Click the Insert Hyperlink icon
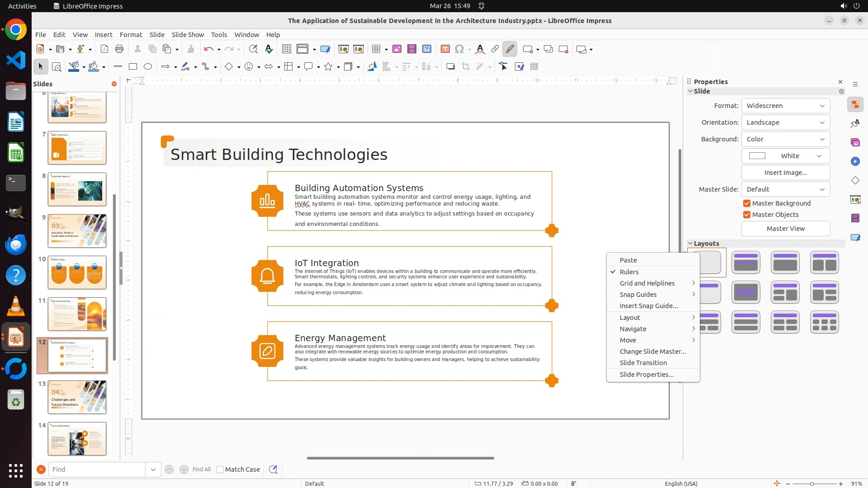This screenshot has width=868, height=488. pyautogui.click(x=495, y=49)
